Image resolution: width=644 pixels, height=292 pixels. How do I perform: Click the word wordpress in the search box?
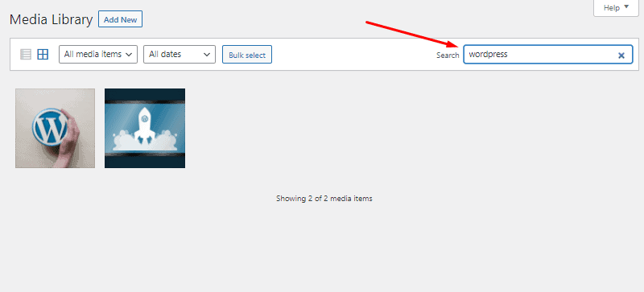489,54
